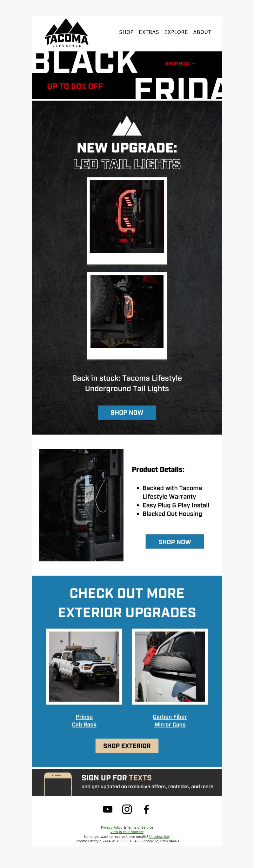Open the EXTRAS menu item
The image size is (254, 868).
[149, 32]
